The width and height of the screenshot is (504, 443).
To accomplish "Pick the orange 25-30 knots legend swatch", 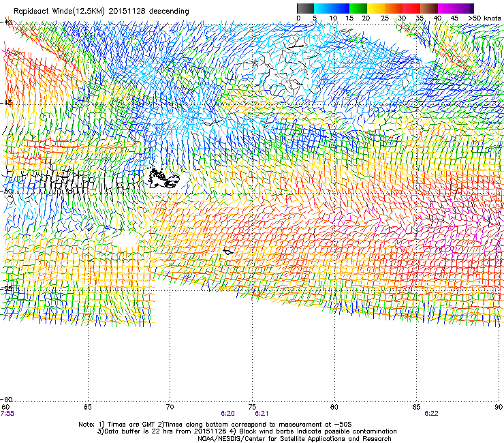I will tap(394, 8).
